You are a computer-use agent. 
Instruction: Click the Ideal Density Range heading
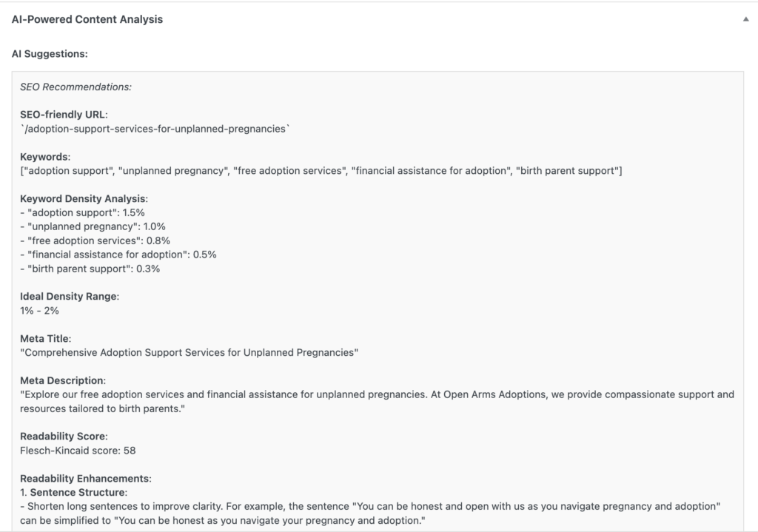coord(69,297)
